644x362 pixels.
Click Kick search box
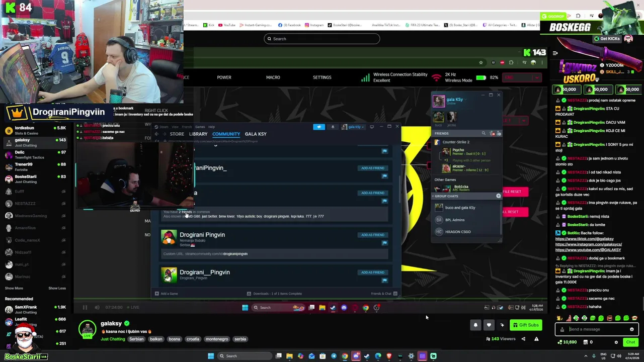pos(322,39)
